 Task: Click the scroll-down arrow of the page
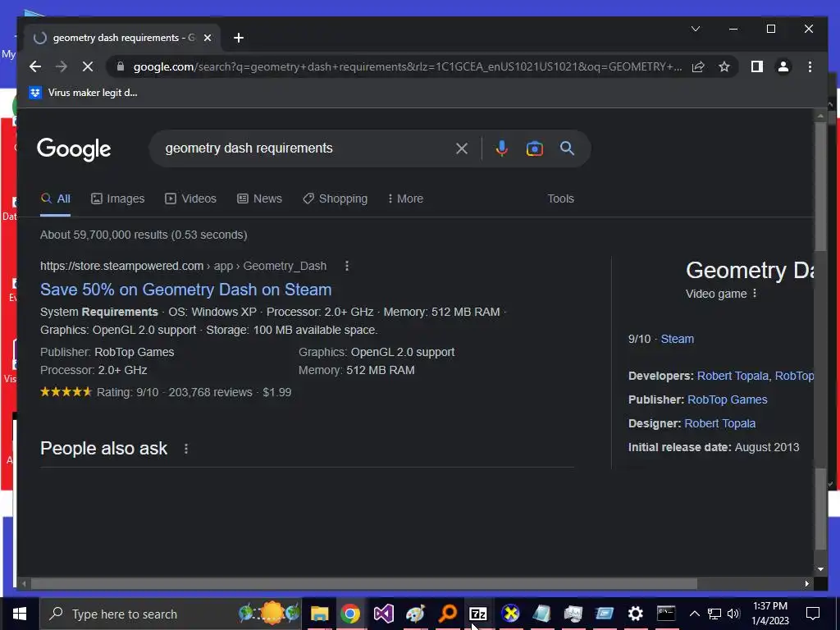(x=820, y=569)
